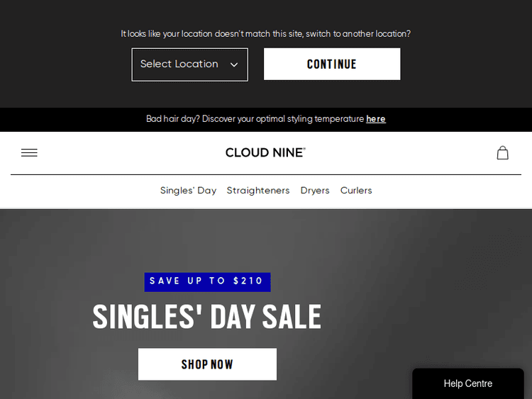532x399 pixels.
Task: Click the 'Bad hair day?' announcement text
Action: coord(255,119)
